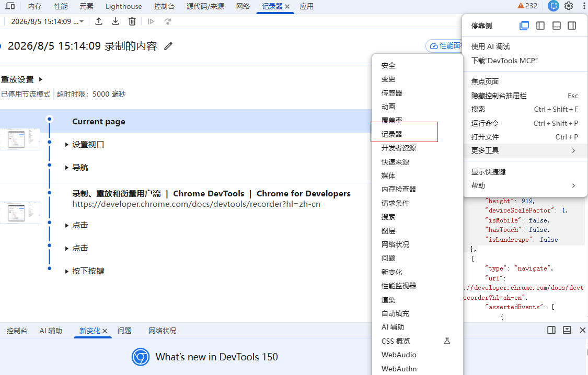Open 帮助 submenu
588x375 pixels.
click(x=525, y=185)
